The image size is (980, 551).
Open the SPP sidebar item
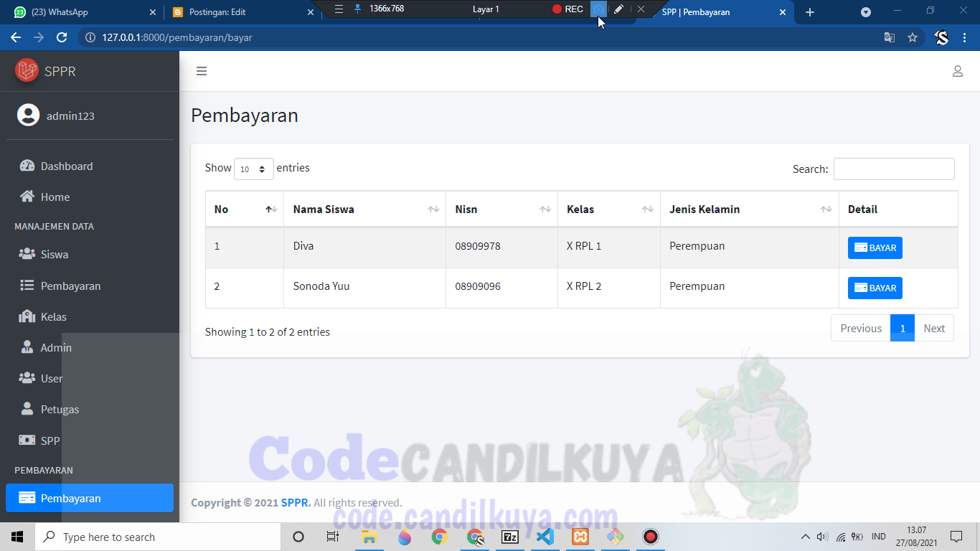90,441
